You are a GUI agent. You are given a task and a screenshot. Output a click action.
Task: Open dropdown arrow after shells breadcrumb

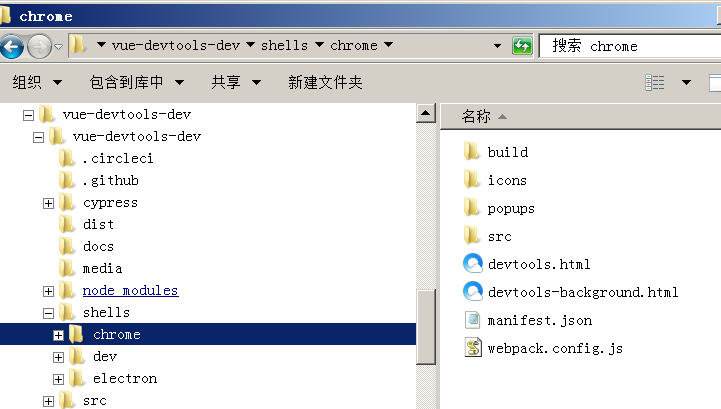coord(319,45)
